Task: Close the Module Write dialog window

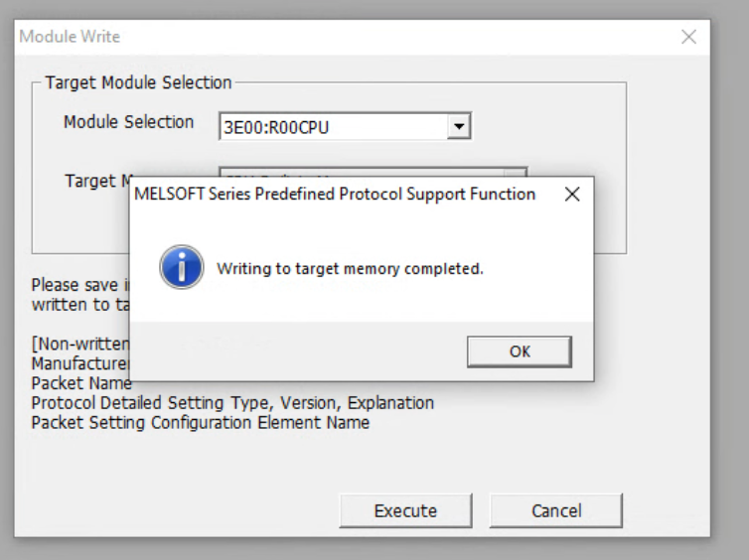Action: 688,37
